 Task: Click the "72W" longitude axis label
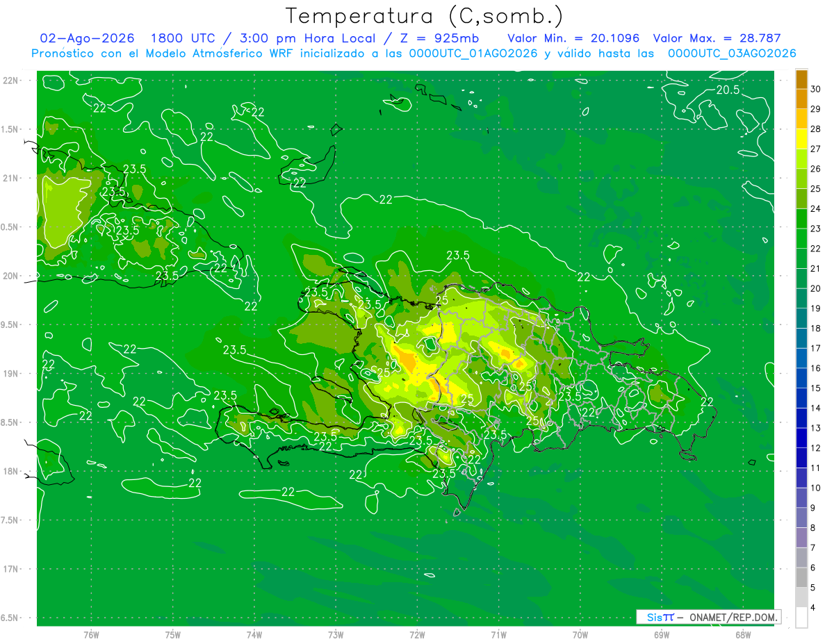point(417,634)
